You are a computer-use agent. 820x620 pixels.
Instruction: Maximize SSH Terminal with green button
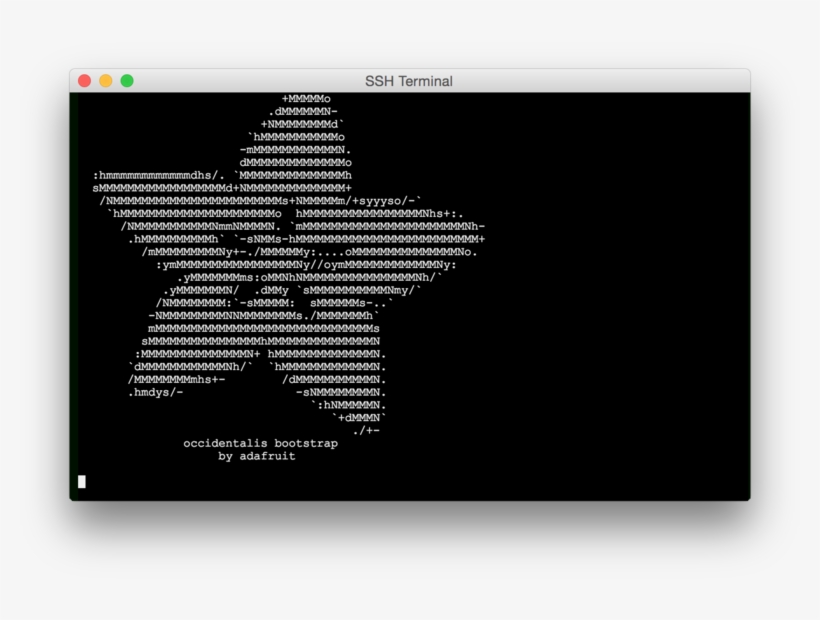point(127,81)
